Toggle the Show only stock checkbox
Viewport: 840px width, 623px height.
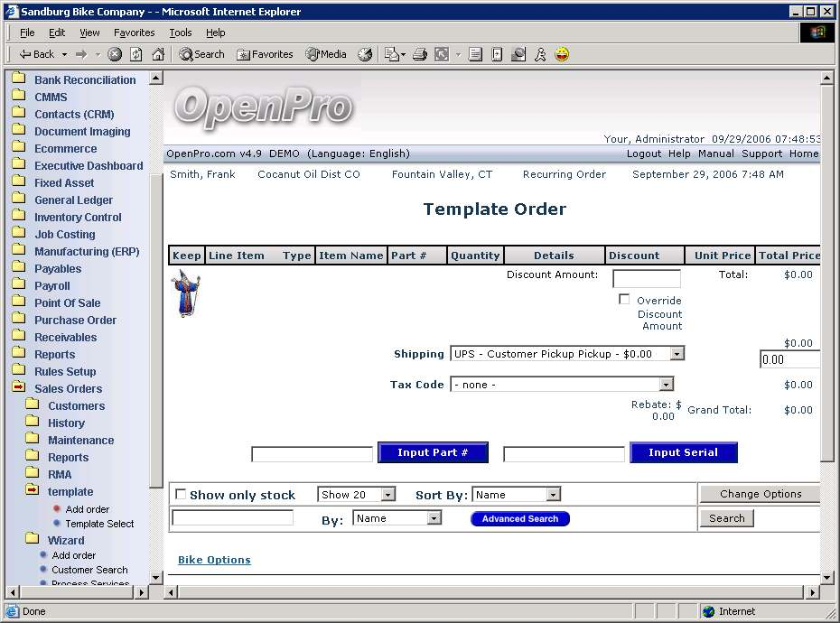(x=181, y=495)
